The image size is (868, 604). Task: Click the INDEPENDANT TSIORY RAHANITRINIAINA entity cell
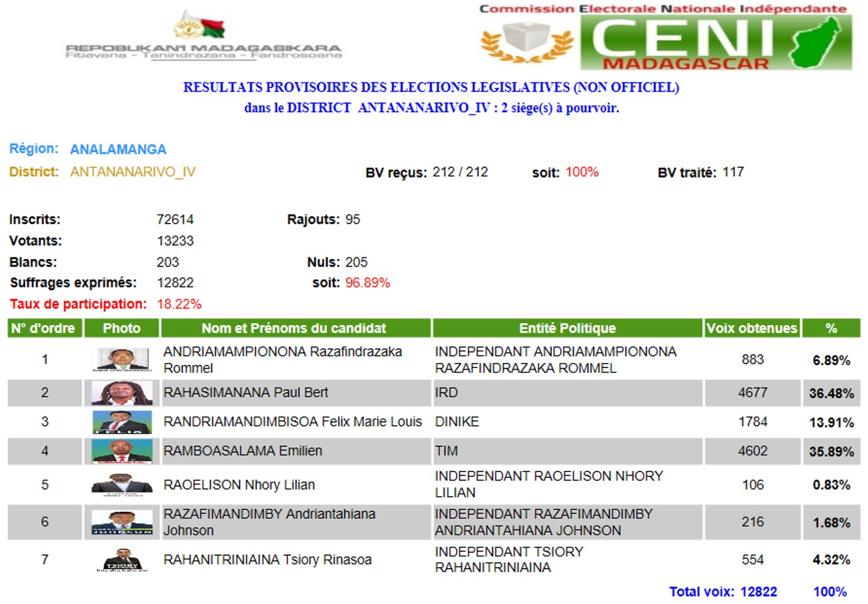(x=568, y=559)
